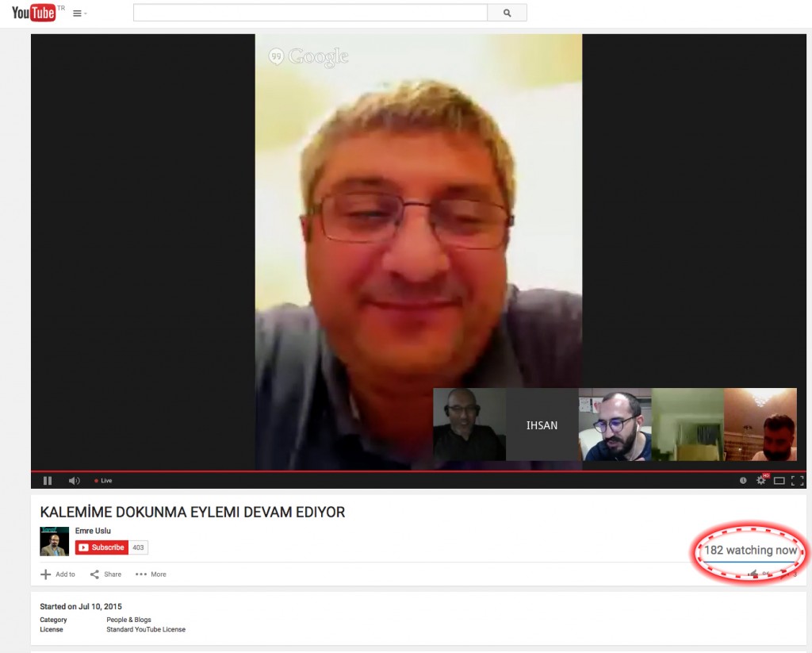This screenshot has width=812, height=653.
Task: Click the YouTube logo
Action: coord(33,13)
